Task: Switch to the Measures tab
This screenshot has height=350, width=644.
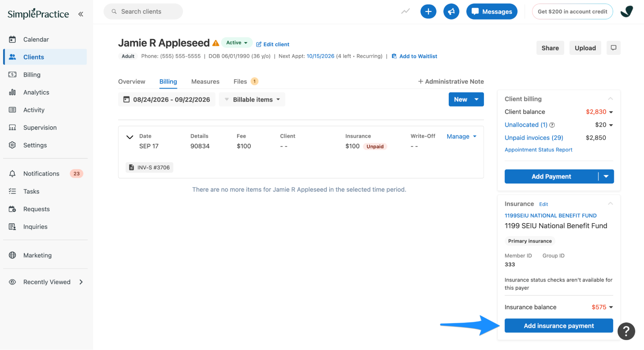Action: 205,81
